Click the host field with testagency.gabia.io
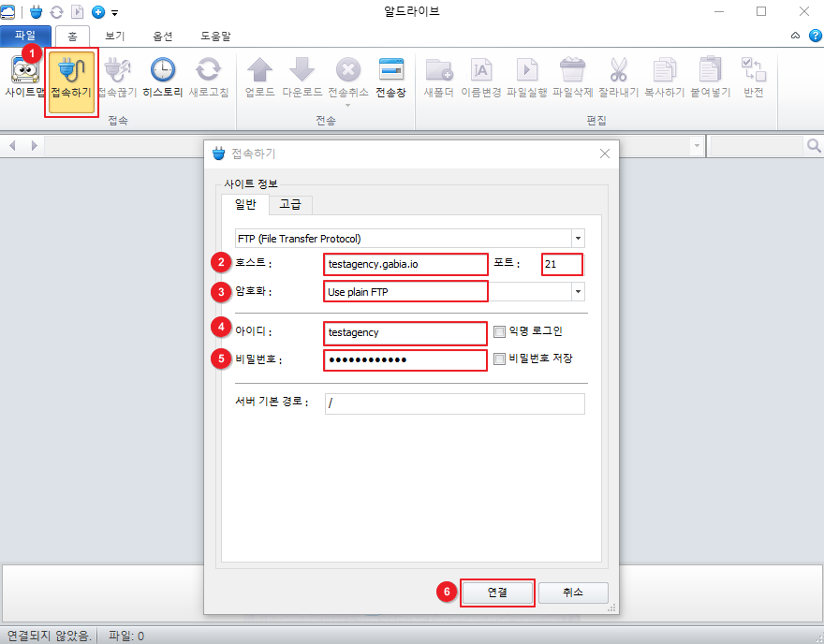Screen dimensions: 824x644 [405, 264]
